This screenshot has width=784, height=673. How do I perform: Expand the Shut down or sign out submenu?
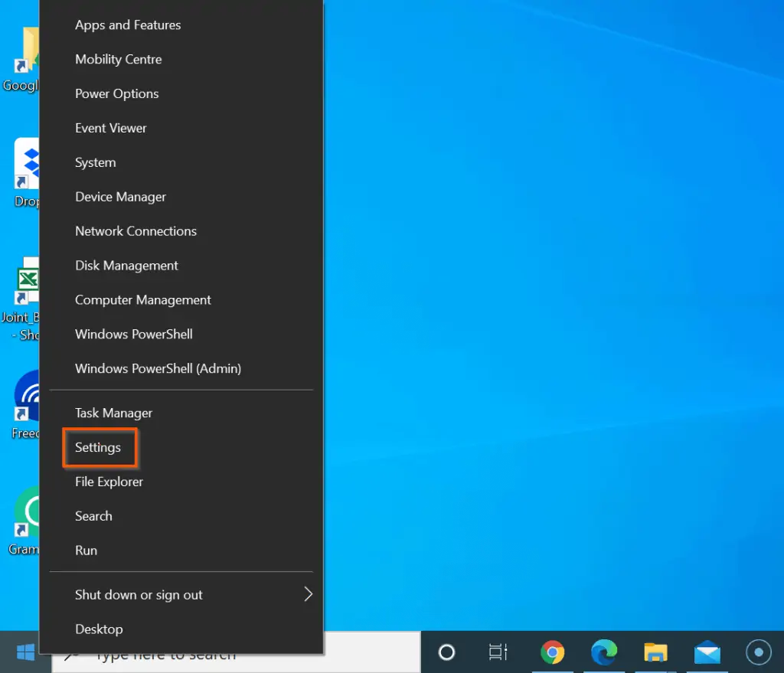[139, 594]
